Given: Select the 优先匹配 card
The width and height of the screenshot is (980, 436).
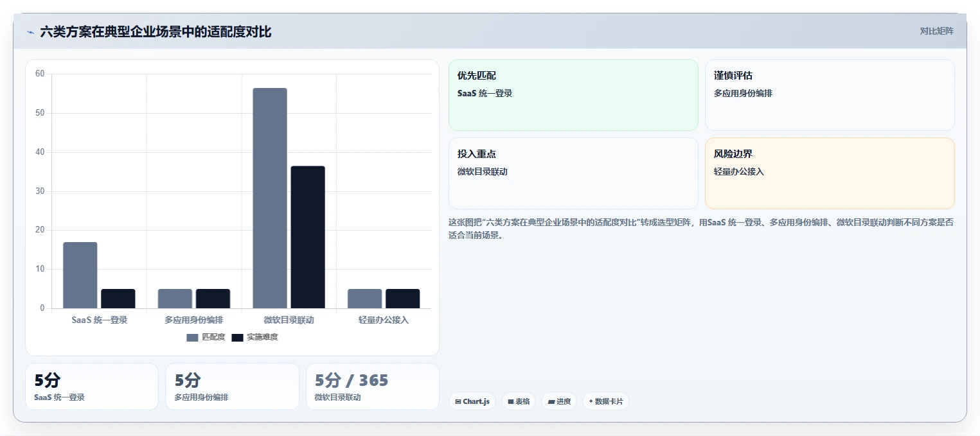Looking at the screenshot, I should point(573,95).
